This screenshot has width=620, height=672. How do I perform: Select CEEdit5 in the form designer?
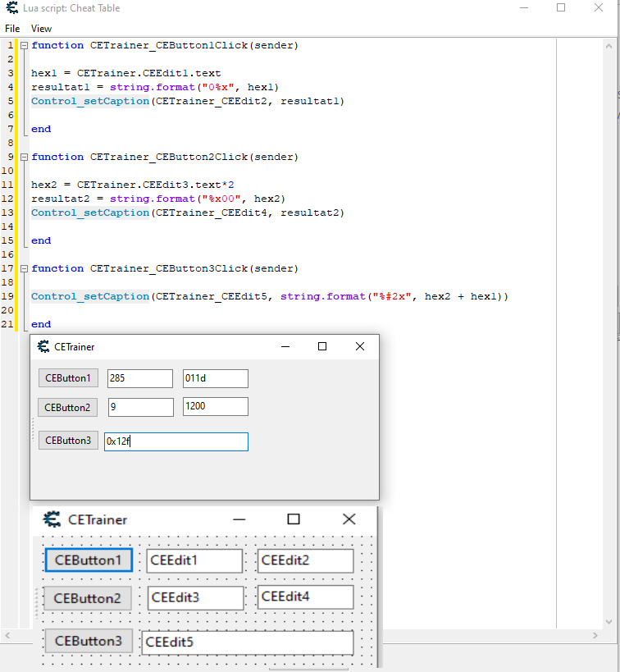pyautogui.click(x=247, y=642)
